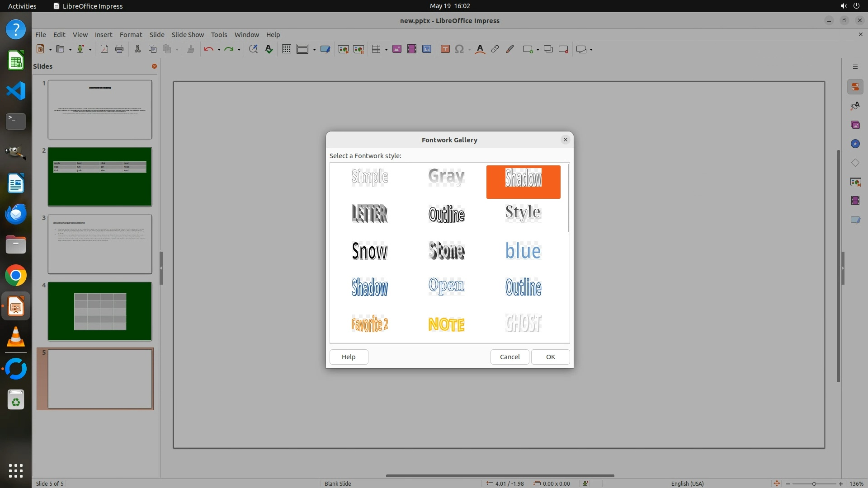Viewport: 868px width, 488px height.
Task: Open the Slide Show menu
Action: click(x=188, y=34)
